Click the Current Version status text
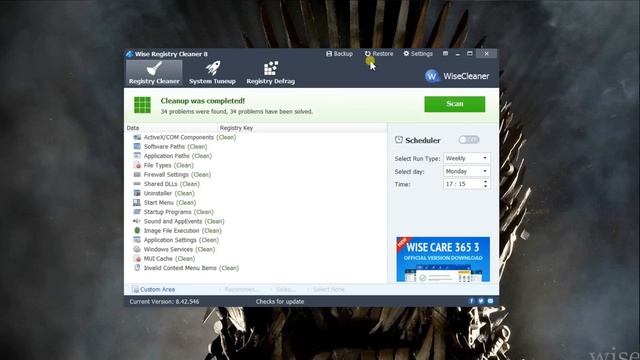 (x=164, y=302)
